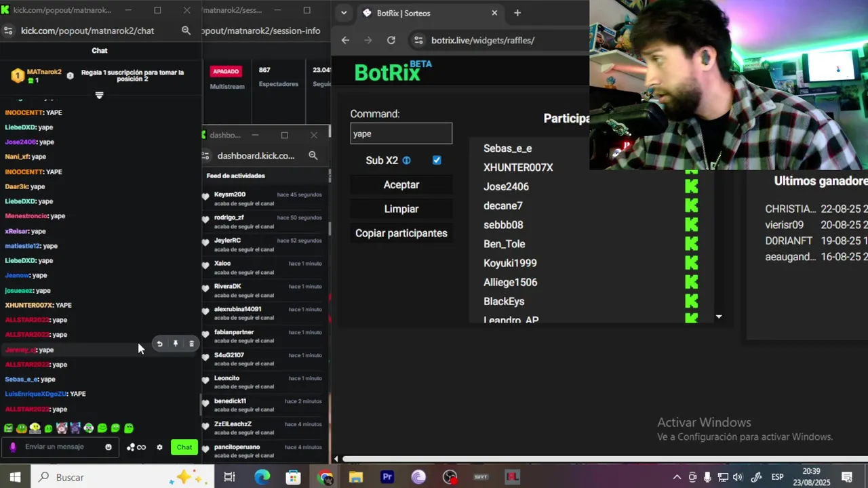Click winner entry D0RIANFT in Ultimos ganadores
This screenshot has width=868, height=488.
tap(789, 241)
